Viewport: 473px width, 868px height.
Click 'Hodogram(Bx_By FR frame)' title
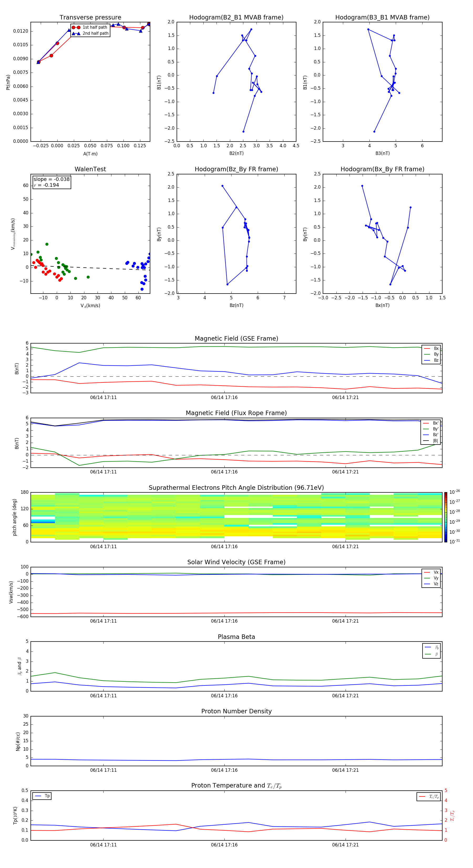click(x=382, y=169)
